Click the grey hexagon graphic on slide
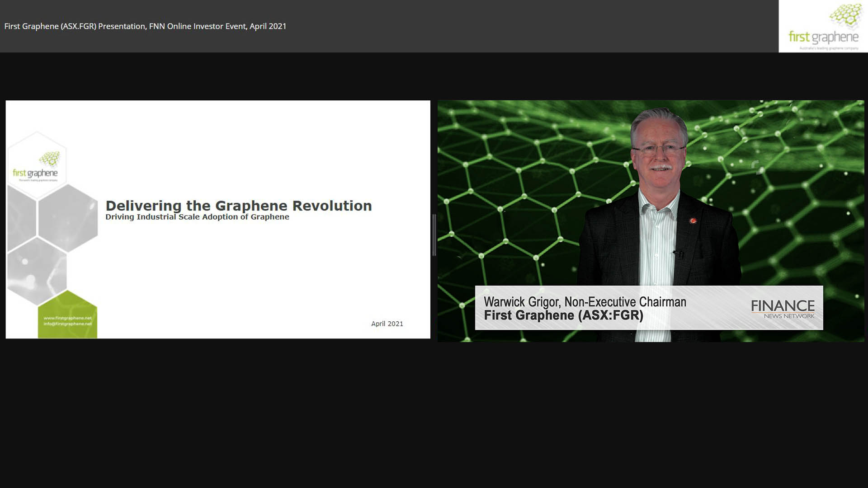The width and height of the screenshot is (868, 488). pyautogui.click(x=67, y=219)
